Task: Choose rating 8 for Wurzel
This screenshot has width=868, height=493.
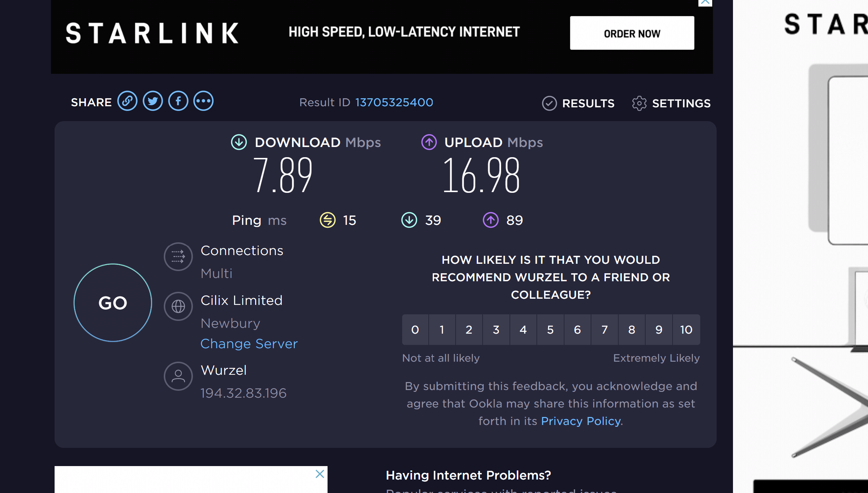Action: [631, 330]
